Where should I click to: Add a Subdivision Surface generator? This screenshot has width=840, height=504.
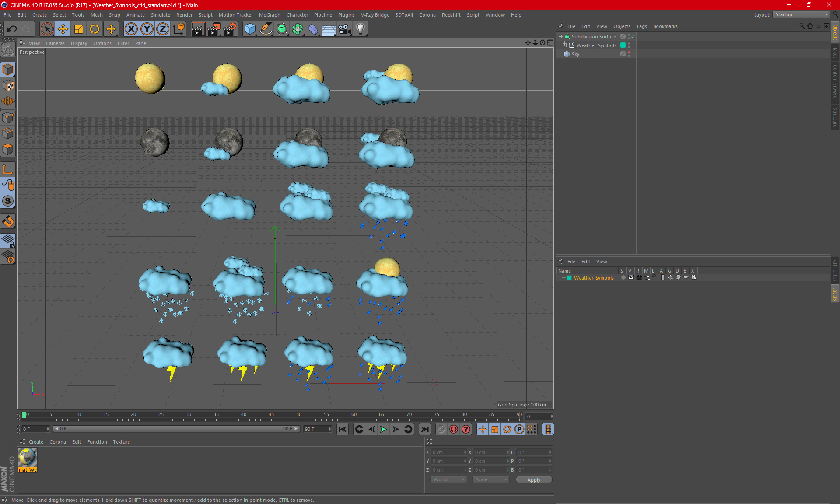(x=282, y=29)
